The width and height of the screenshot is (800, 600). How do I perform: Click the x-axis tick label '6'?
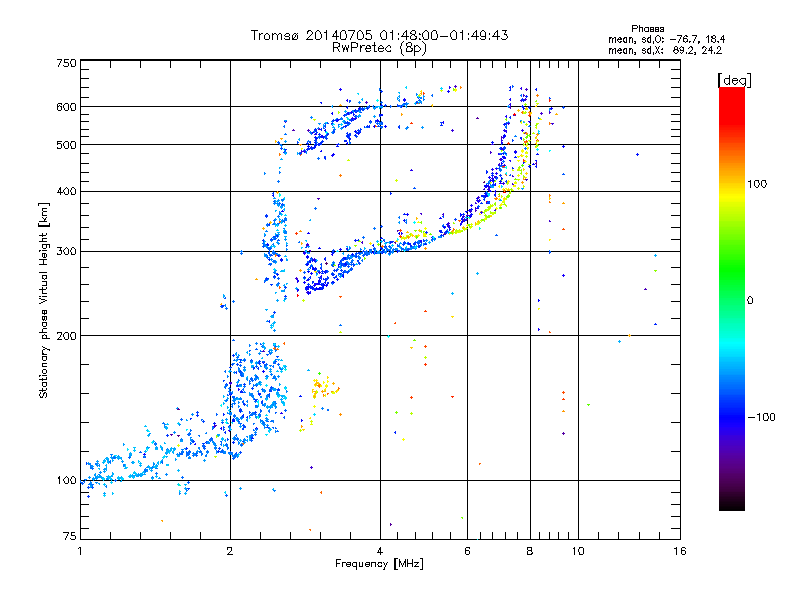point(467,551)
